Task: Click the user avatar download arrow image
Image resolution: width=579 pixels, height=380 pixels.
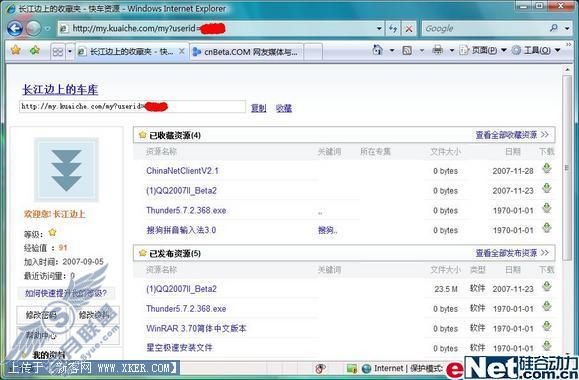Action: (x=66, y=170)
